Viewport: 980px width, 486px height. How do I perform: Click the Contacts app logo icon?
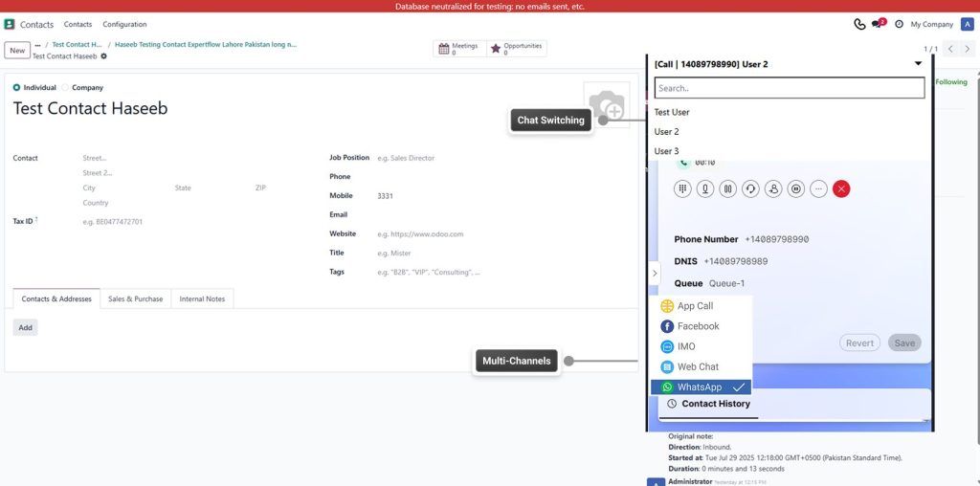10,24
